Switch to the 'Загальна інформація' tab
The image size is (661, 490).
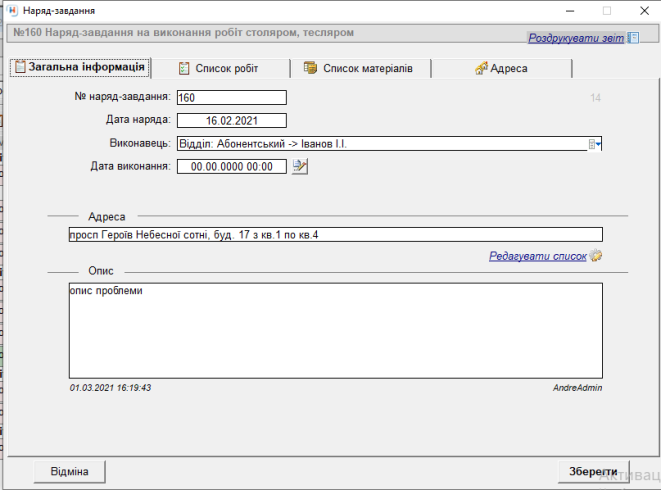coord(80,68)
